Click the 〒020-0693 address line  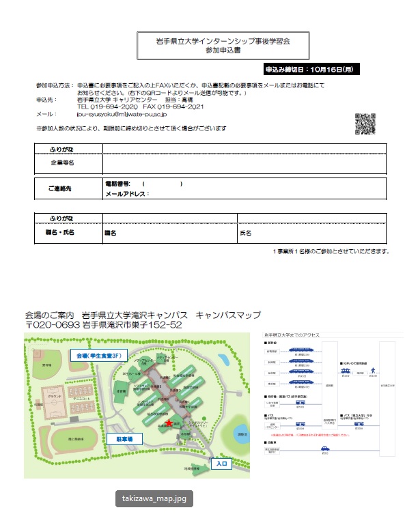tap(104, 325)
